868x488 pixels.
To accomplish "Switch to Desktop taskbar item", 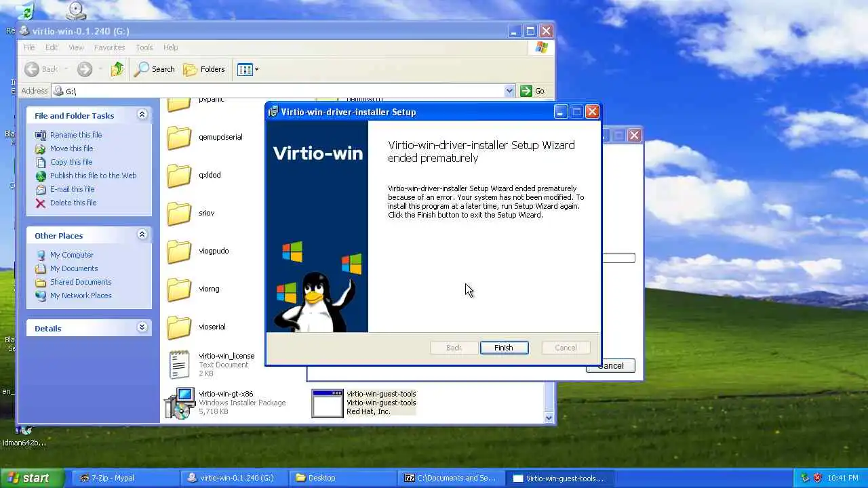I will (x=342, y=478).
